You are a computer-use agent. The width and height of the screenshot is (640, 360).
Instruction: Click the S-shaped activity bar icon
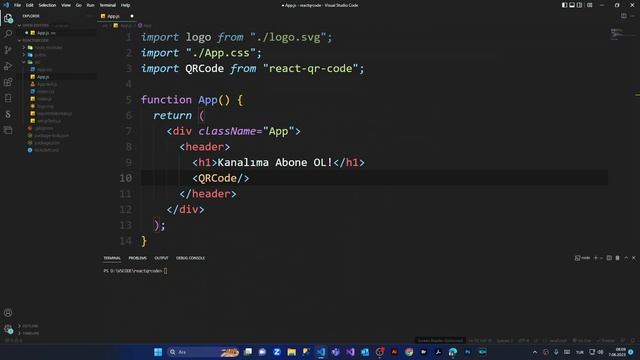(x=8, y=114)
